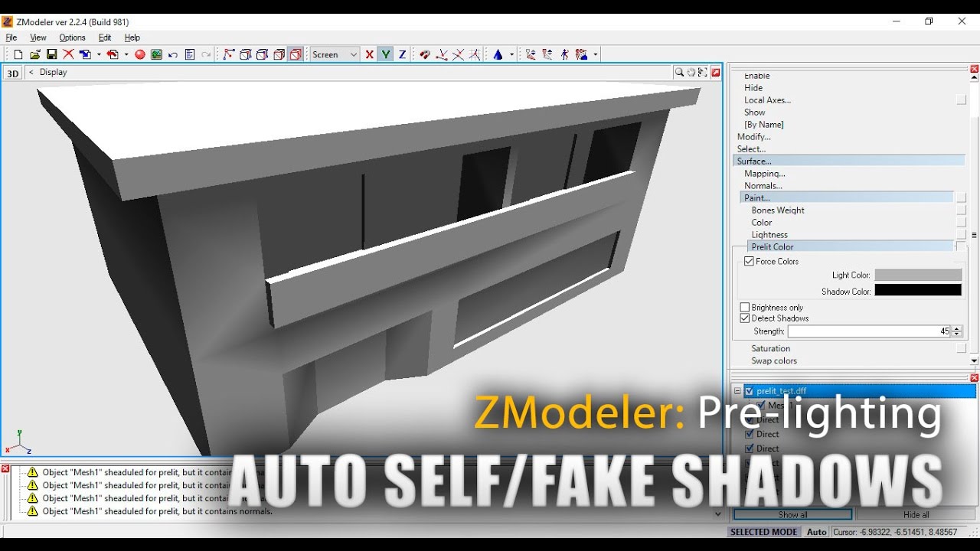Uncheck the Detect Shadows checkbox
980x551 pixels.
tap(745, 318)
